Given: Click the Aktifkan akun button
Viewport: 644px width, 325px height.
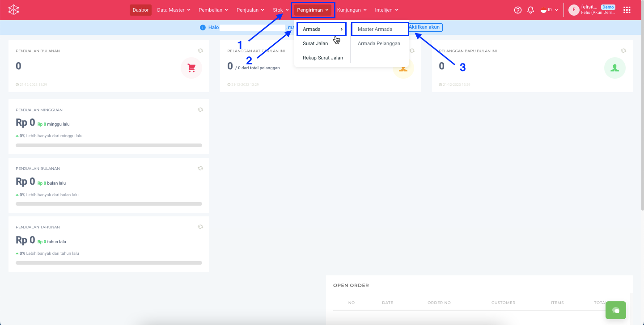Looking at the screenshot, I should (425, 27).
